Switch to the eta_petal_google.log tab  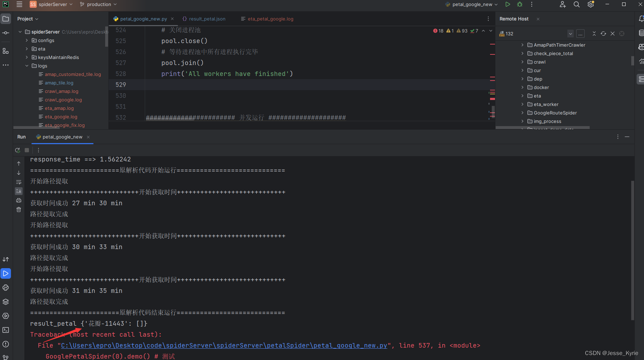point(270,19)
